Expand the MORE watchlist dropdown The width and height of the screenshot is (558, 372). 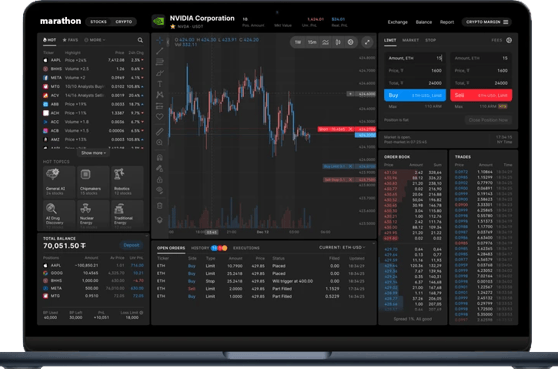95,40
